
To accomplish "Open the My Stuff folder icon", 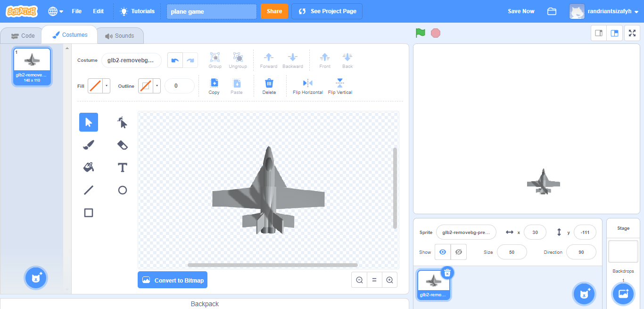I will pyautogui.click(x=552, y=11).
